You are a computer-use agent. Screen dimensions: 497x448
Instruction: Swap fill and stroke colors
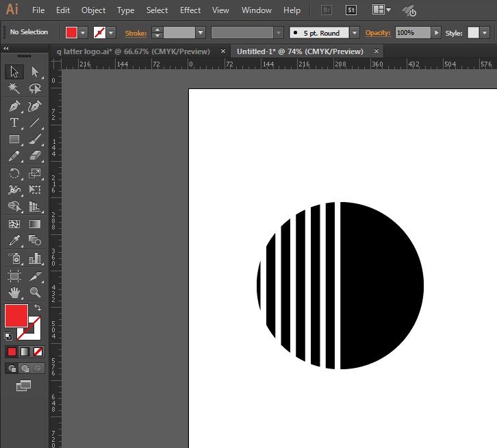(38, 308)
